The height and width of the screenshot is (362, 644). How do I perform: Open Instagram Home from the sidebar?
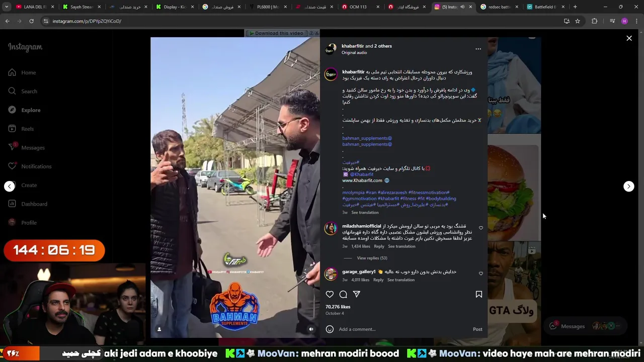pos(23,72)
